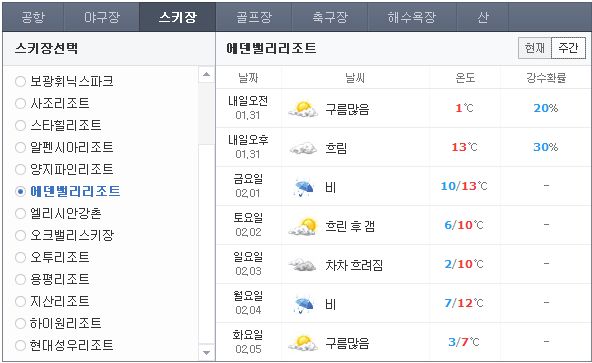592x363 pixels.
Task: Click the 7/12℃ temperature for 월요일
Action: click(x=464, y=303)
